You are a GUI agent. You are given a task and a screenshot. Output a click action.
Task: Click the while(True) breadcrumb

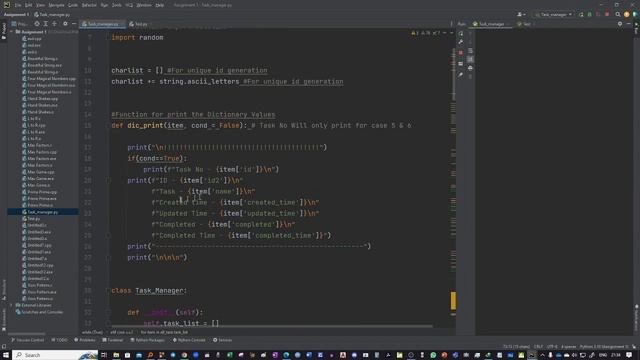(92, 332)
